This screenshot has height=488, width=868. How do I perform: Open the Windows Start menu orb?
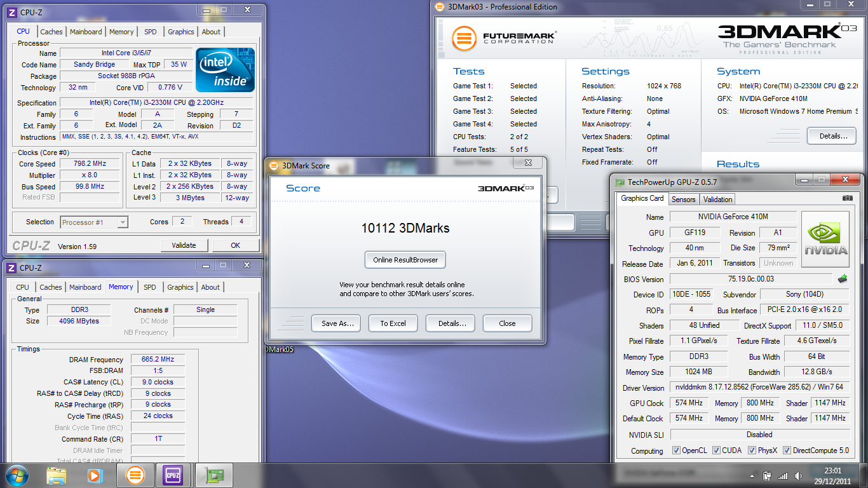pos(17,475)
